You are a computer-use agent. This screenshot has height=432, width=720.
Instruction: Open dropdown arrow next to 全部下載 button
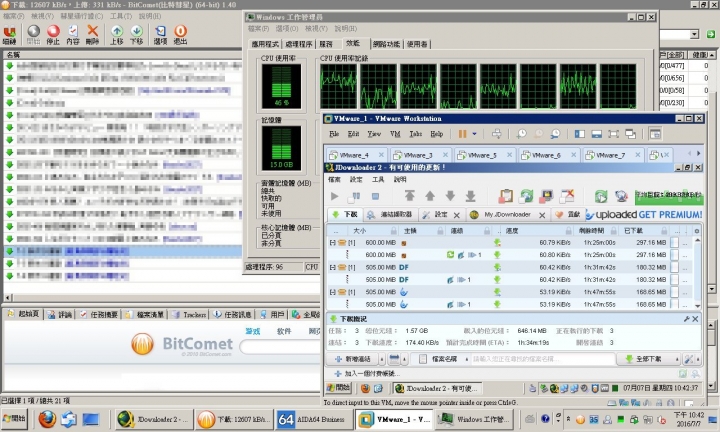point(677,359)
